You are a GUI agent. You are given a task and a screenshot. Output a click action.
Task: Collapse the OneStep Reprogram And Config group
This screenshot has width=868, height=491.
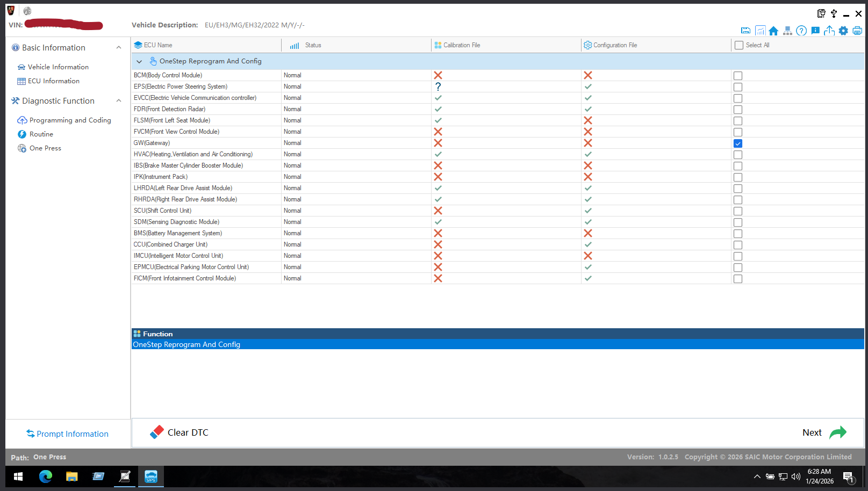point(139,62)
